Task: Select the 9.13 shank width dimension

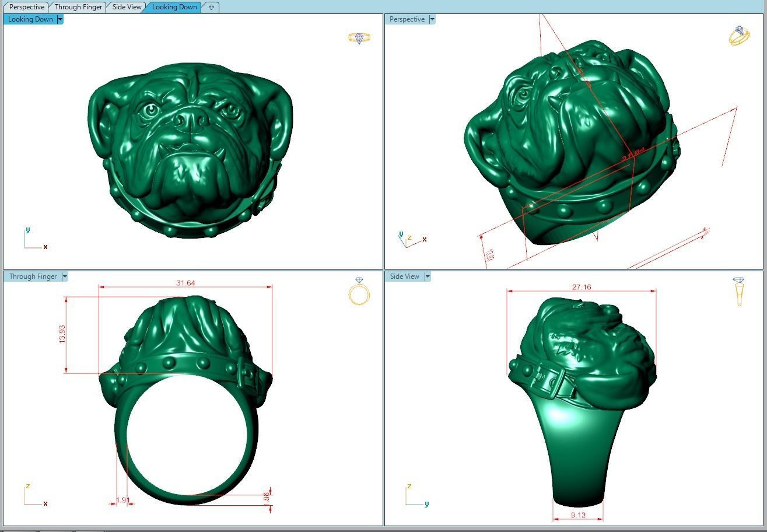Action: [578, 515]
